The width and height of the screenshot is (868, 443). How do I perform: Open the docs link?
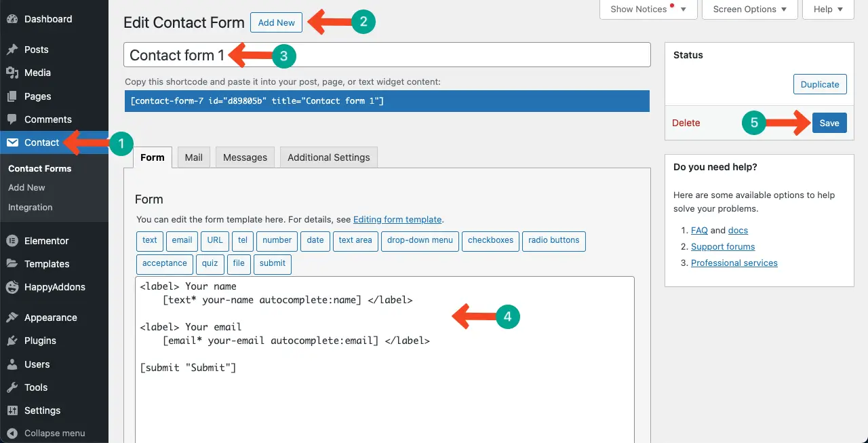pyautogui.click(x=738, y=230)
